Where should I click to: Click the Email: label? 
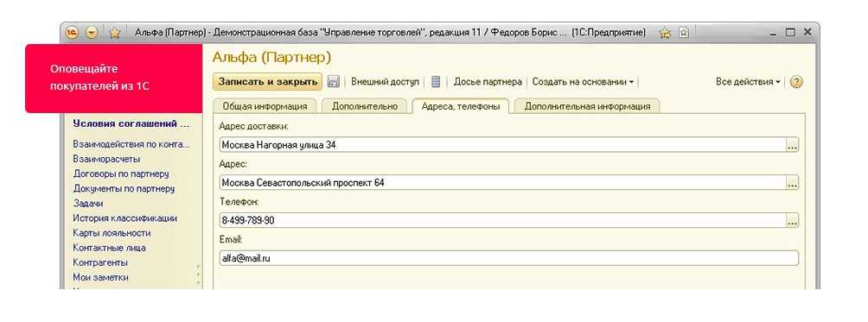[x=231, y=239]
